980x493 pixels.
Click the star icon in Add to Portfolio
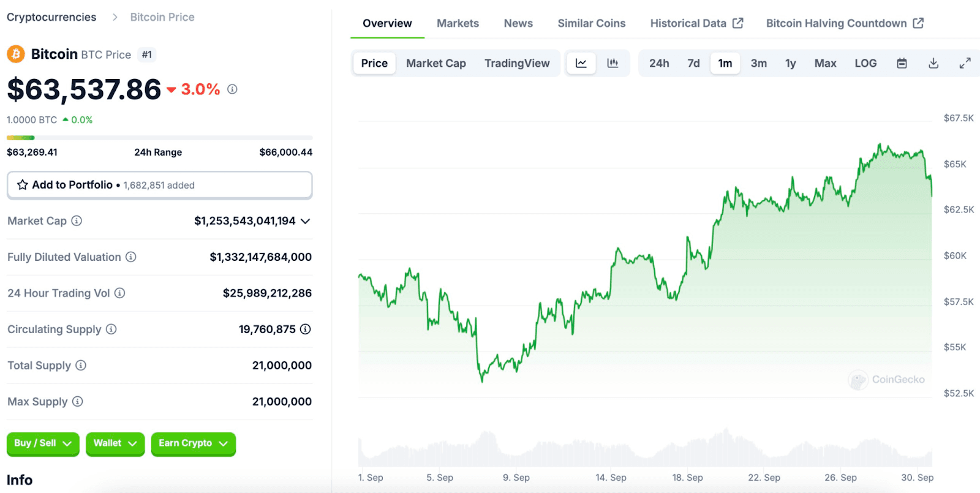pyautogui.click(x=23, y=185)
